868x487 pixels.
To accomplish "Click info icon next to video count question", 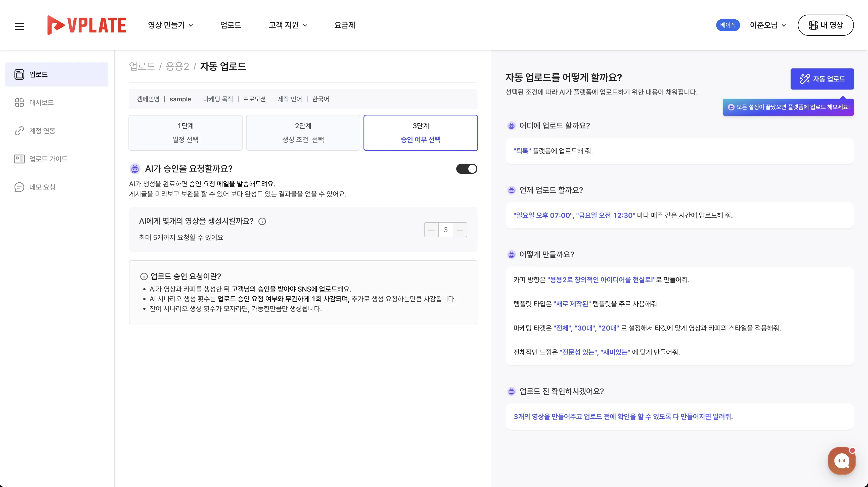I will pos(262,221).
